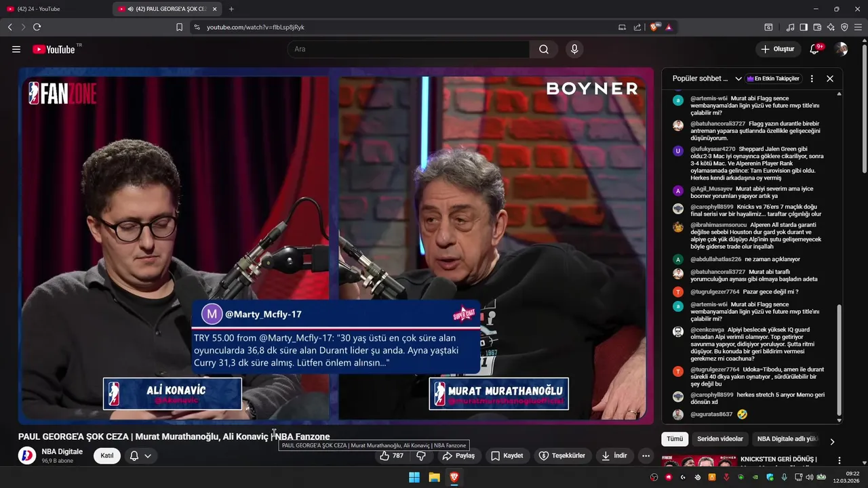868x488 pixels.
Task: Close the live chat panel
Action: pyautogui.click(x=829, y=79)
